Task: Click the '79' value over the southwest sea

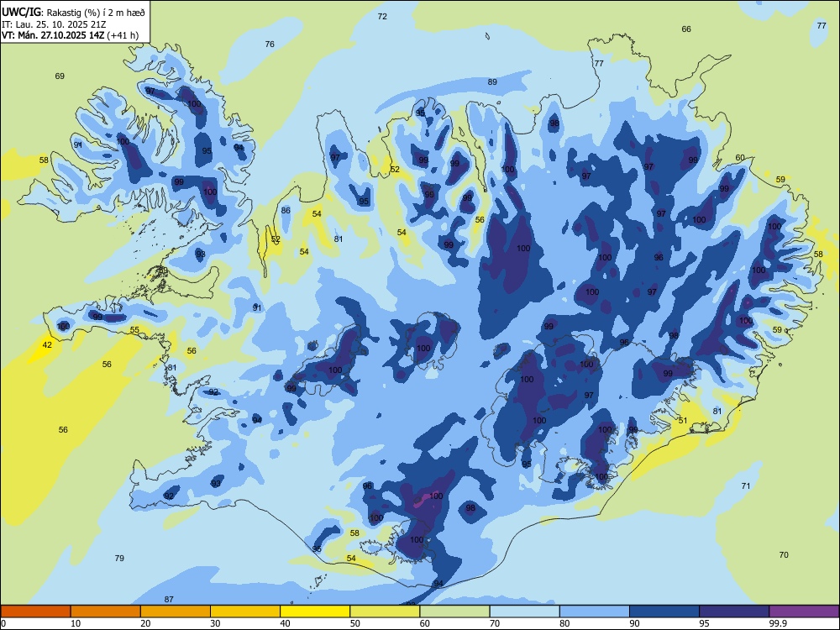Action: 119,559
